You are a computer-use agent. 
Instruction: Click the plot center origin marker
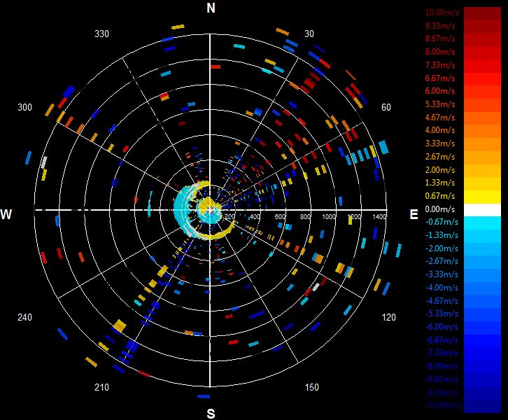[210, 210]
